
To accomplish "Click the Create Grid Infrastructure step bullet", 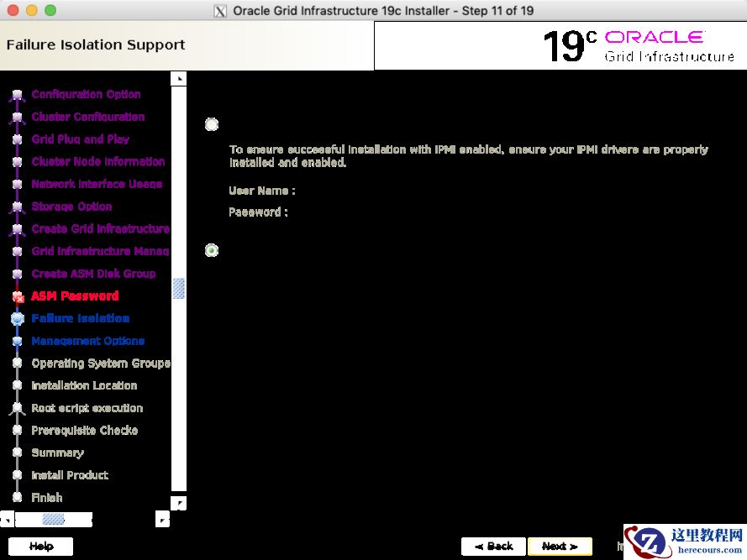I will coord(17,229).
